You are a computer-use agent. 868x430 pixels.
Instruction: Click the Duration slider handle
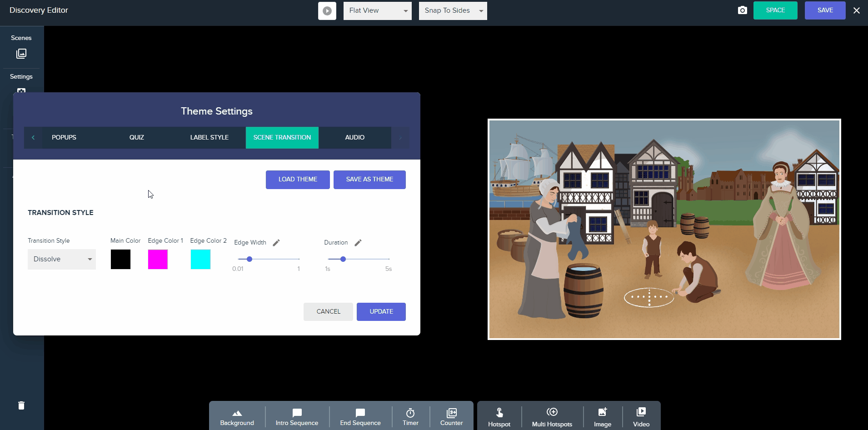coord(343,259)
